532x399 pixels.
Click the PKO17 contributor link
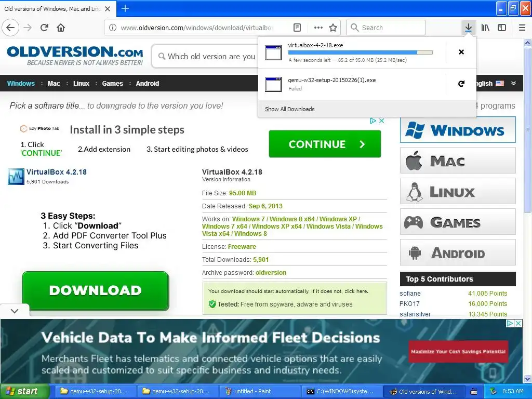[x=409, y=303]
